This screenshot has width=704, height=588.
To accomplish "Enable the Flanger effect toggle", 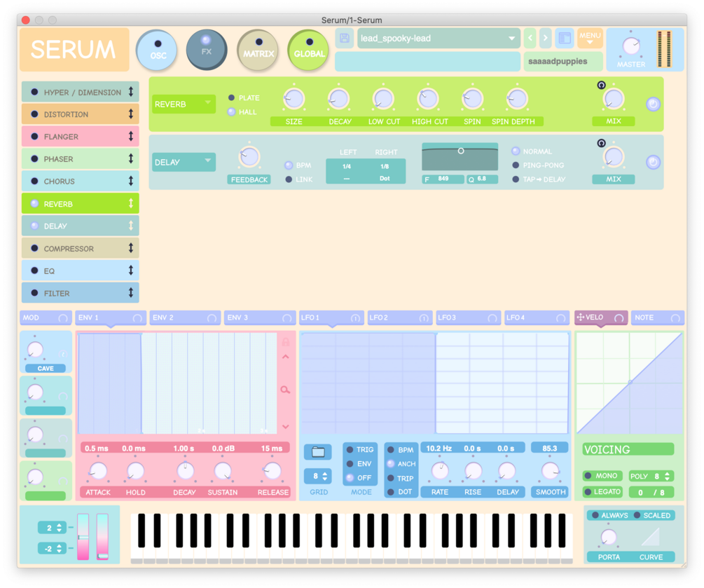I will click(34, 136).
